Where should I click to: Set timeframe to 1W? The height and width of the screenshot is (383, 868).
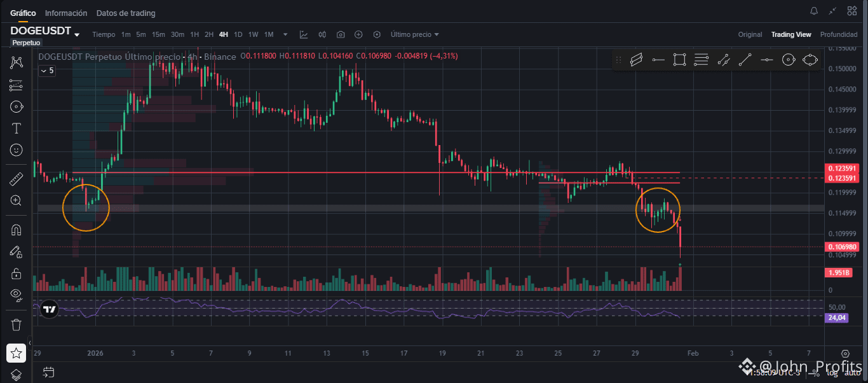click(253, 34)
